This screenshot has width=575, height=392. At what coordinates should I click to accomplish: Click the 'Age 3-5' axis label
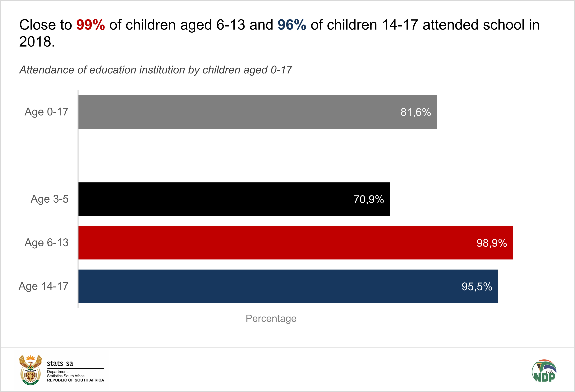point(49,199)
